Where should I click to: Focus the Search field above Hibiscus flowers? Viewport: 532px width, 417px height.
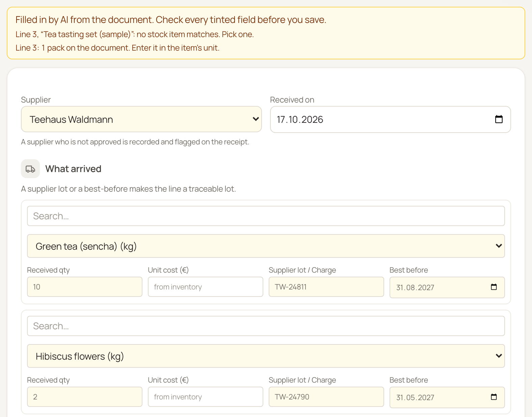tap(266, 326)
